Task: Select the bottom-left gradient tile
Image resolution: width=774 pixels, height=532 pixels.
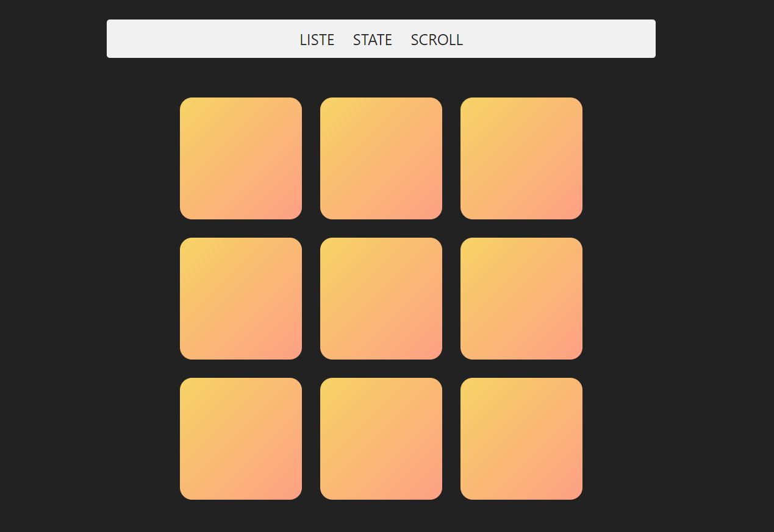Action: click(x=240, y=438)
